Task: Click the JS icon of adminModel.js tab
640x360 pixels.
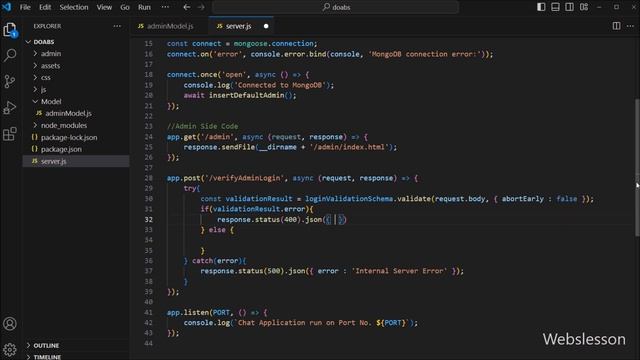Action: tap(141, 26)
